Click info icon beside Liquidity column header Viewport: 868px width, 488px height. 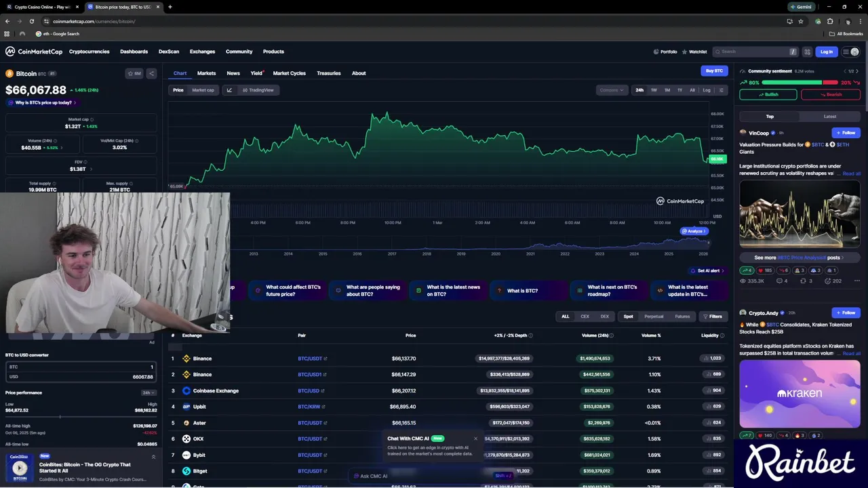pos(722,335)
